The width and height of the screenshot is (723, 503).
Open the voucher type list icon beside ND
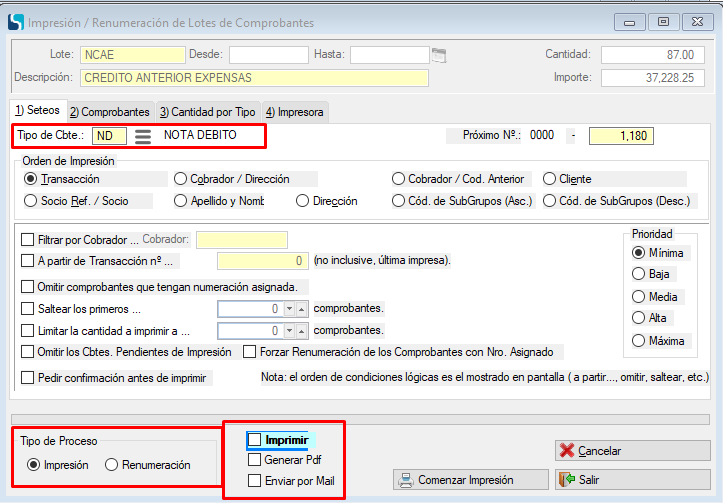(x=143, y=136)
